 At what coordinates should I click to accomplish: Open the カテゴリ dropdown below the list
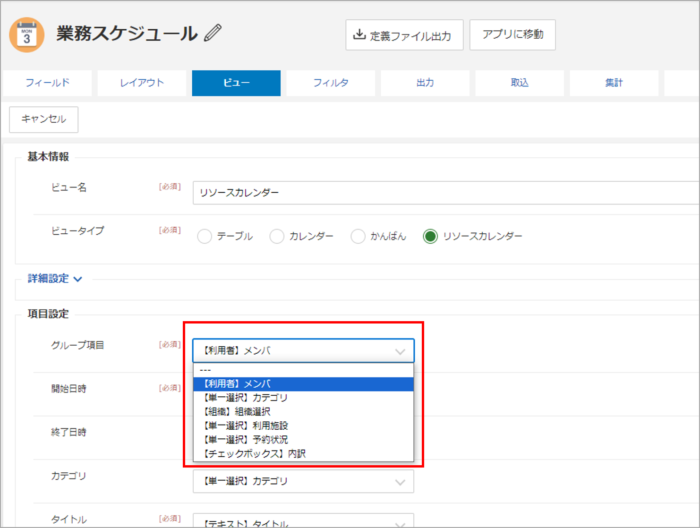pyautogui.click(x=304, y=481)
